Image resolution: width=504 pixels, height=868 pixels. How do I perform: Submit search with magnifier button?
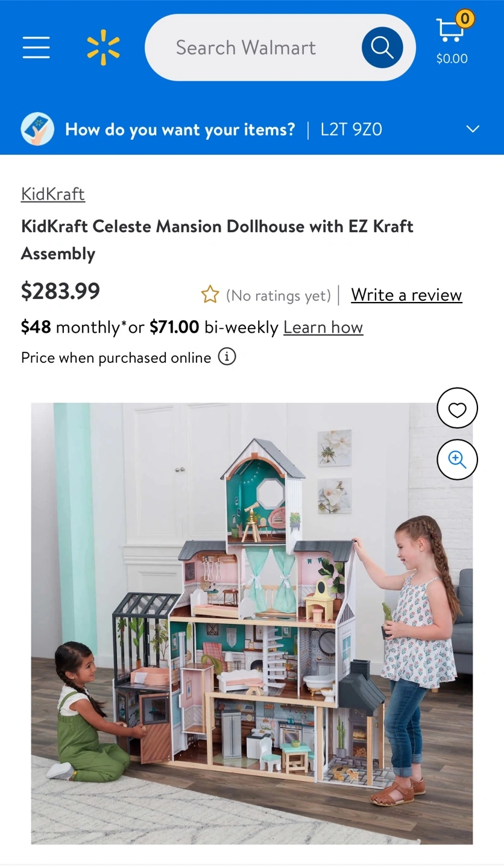point(382,48)
